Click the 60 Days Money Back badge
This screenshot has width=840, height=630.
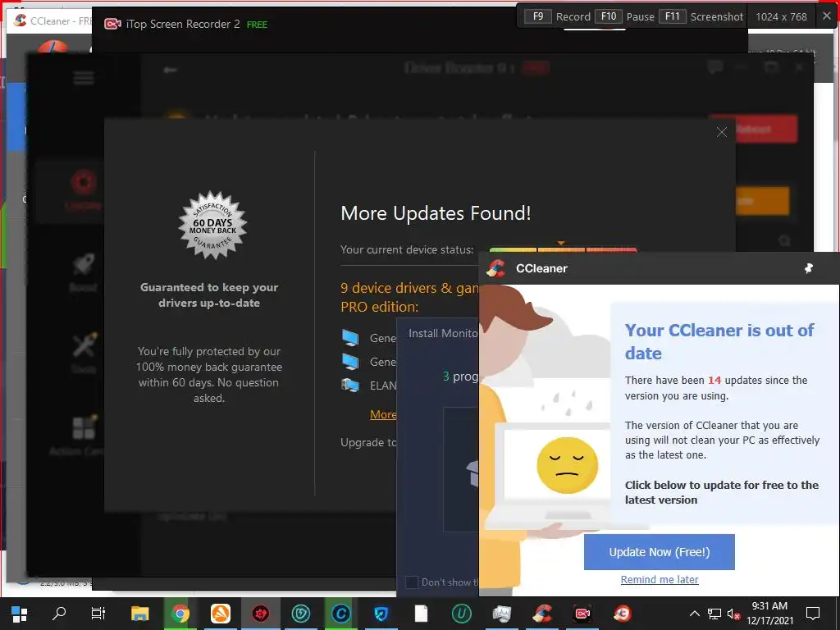(212, 225)
